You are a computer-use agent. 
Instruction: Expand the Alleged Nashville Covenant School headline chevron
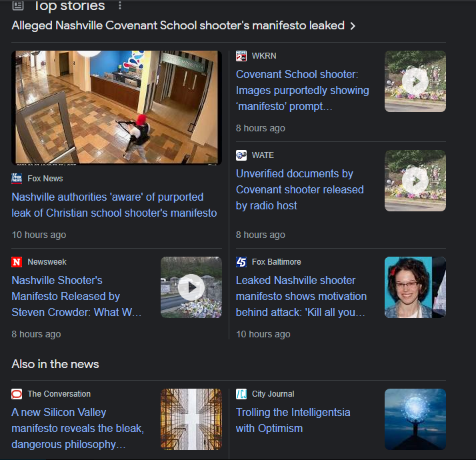(x=353, y=26)
